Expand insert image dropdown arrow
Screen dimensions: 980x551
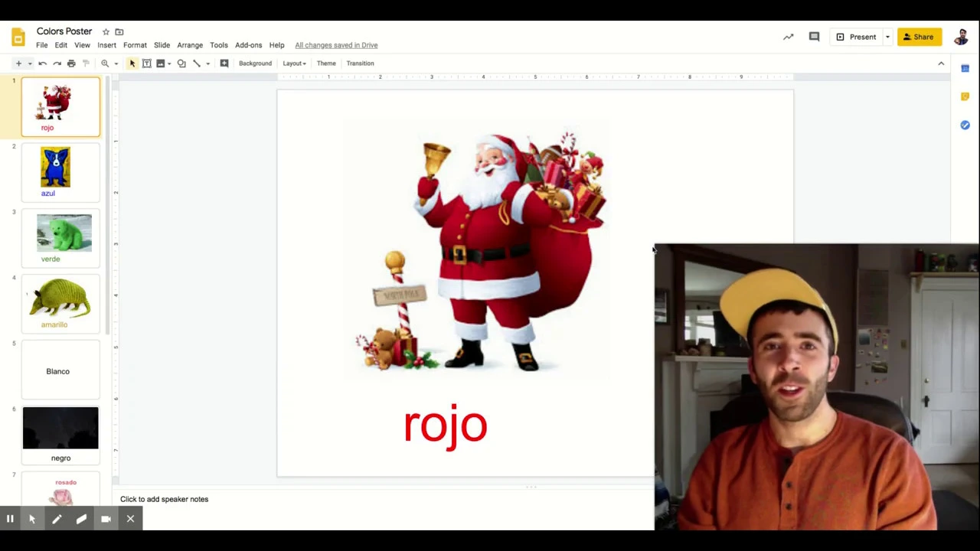coord(169,64)
